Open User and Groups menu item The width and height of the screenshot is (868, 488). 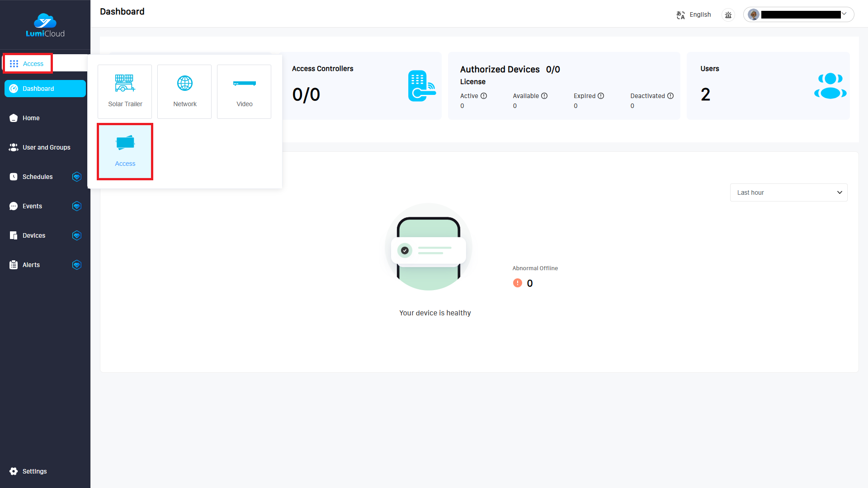click(x=45, y=147)
